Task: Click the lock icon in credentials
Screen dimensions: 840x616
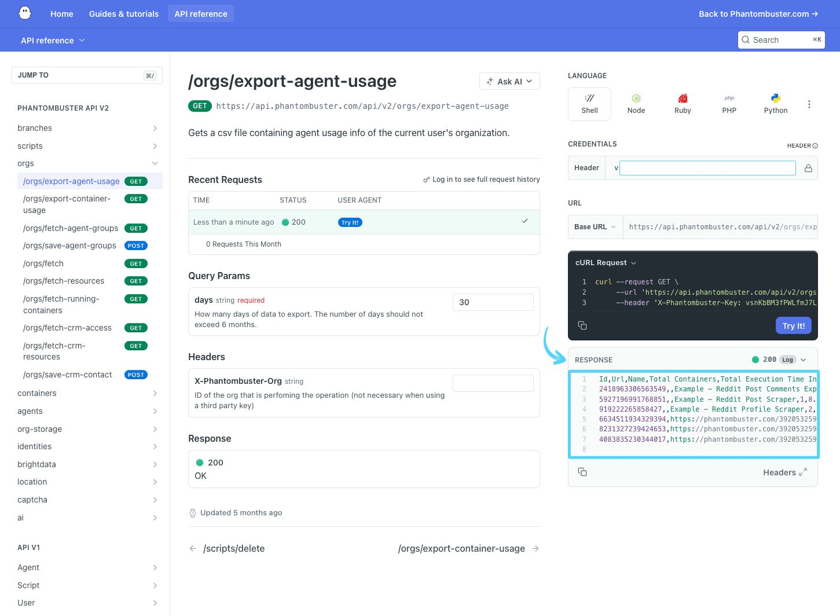Action: (x=808, y=168)
